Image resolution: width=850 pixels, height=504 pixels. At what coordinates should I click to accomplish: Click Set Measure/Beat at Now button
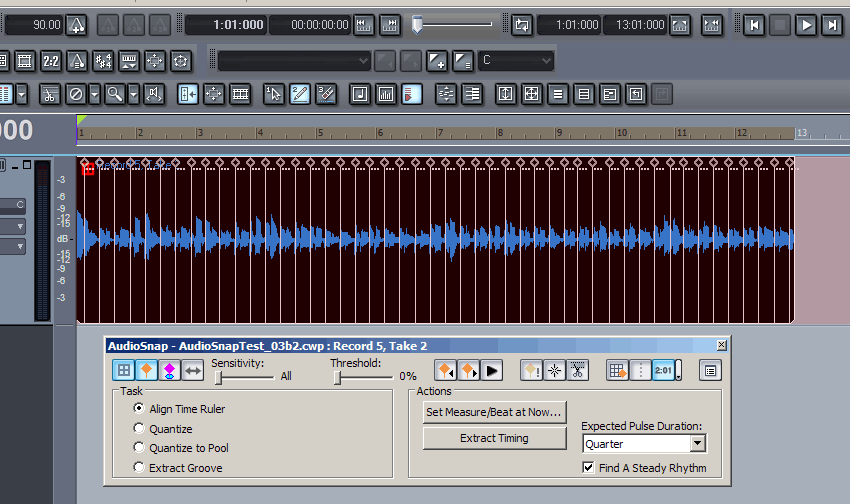click(494, 412)
